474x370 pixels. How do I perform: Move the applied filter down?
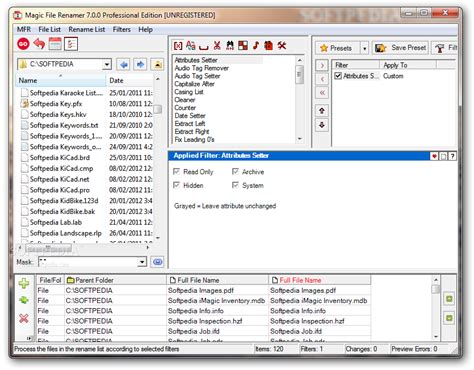322,125
